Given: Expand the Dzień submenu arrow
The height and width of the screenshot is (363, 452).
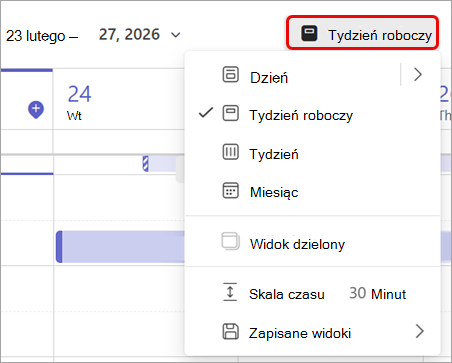Looking at the screenshot, I should tap(418, 74).
